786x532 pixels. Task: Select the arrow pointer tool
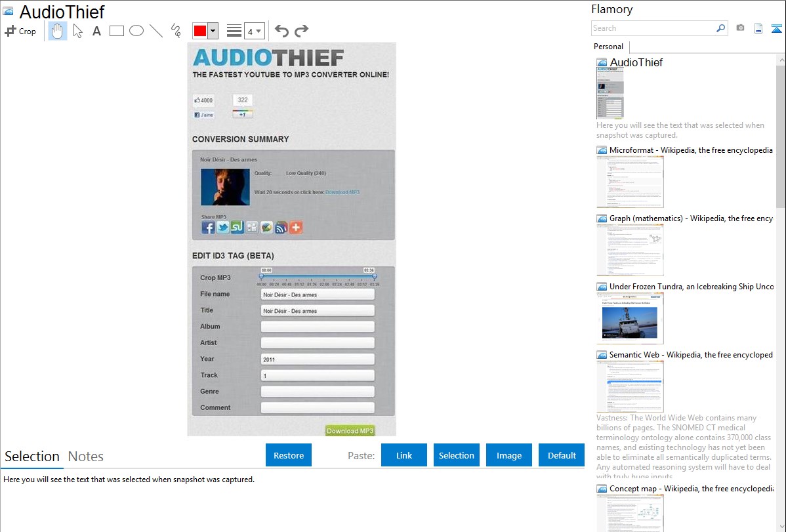coord(77,31)
